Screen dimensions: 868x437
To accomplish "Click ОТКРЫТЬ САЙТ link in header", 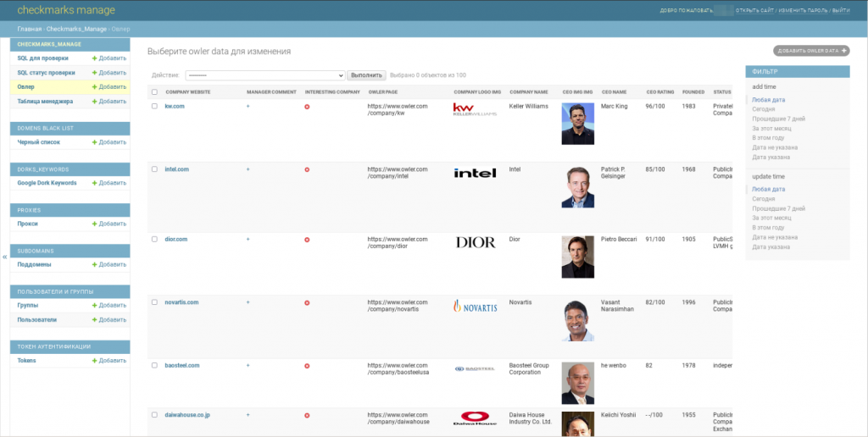I will [754, 10].
